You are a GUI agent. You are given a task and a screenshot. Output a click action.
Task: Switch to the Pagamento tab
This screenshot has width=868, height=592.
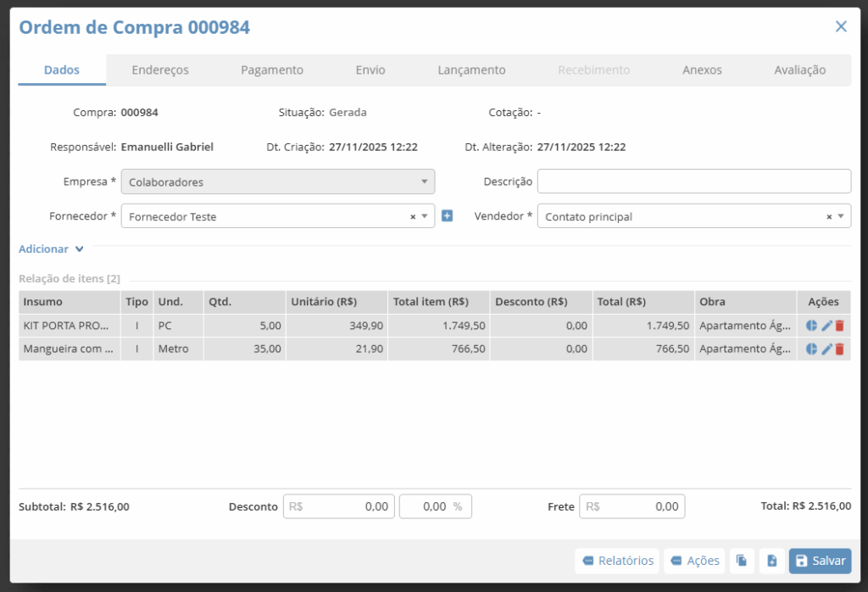[x=271, y=70]
